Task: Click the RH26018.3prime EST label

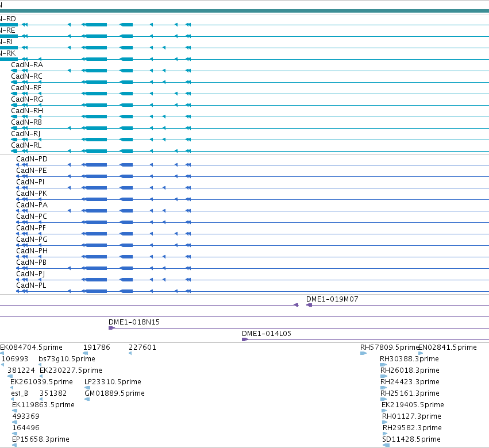Action: [x=410, y=370]
